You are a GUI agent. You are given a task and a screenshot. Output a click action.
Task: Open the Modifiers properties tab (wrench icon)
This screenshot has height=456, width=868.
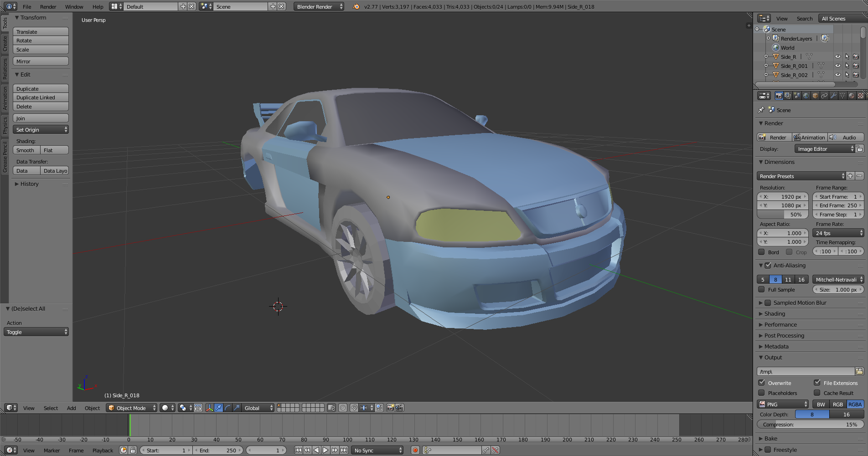(x=833, y=96)
